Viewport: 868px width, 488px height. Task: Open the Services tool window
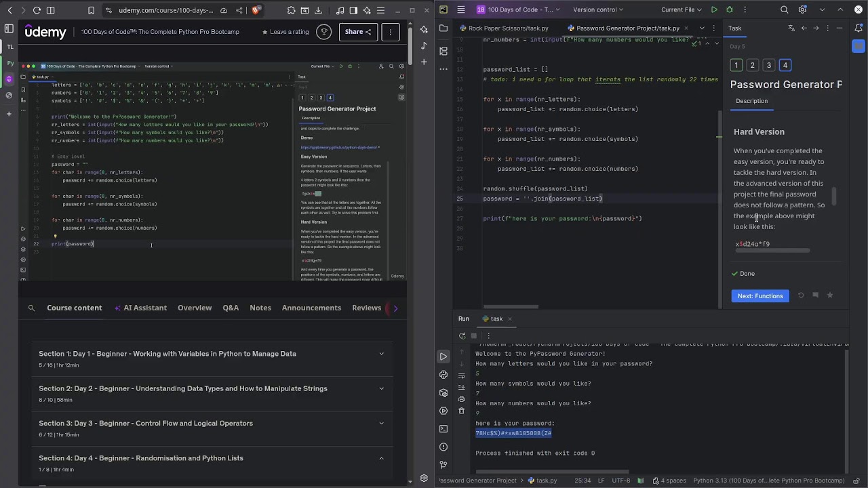pos(443,411)
